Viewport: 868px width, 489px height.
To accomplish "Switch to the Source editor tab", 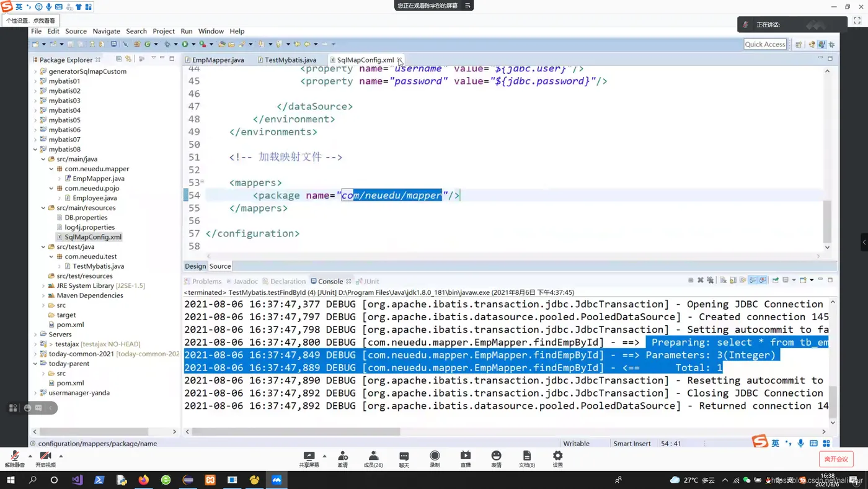I will (220, 266).
